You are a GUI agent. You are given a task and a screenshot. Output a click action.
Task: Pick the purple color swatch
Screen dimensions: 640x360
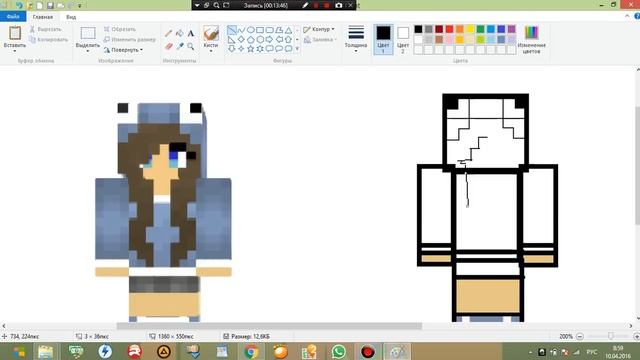point(511,29)
